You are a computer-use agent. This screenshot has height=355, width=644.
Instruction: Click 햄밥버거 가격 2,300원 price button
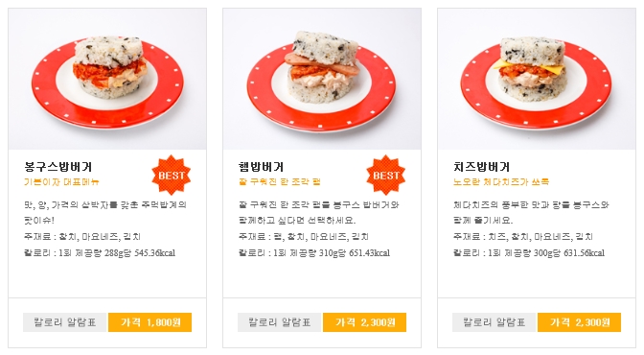click(x=365, y=322)
